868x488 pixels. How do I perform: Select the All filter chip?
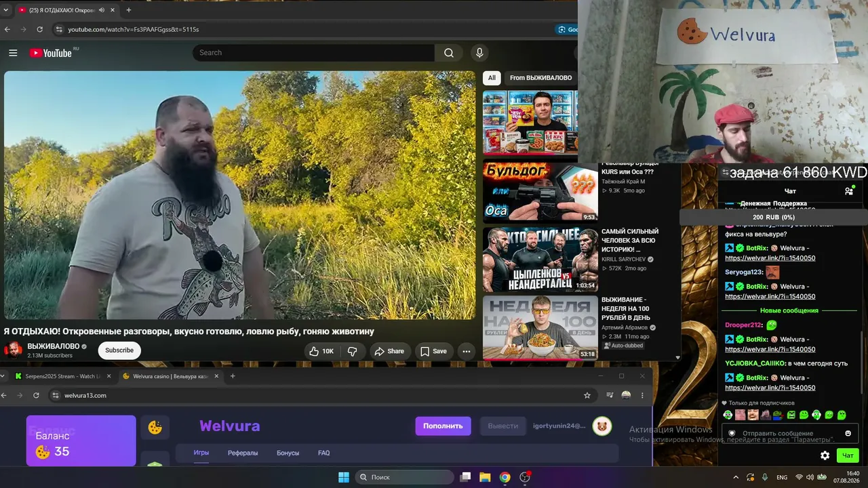(492, 78)
